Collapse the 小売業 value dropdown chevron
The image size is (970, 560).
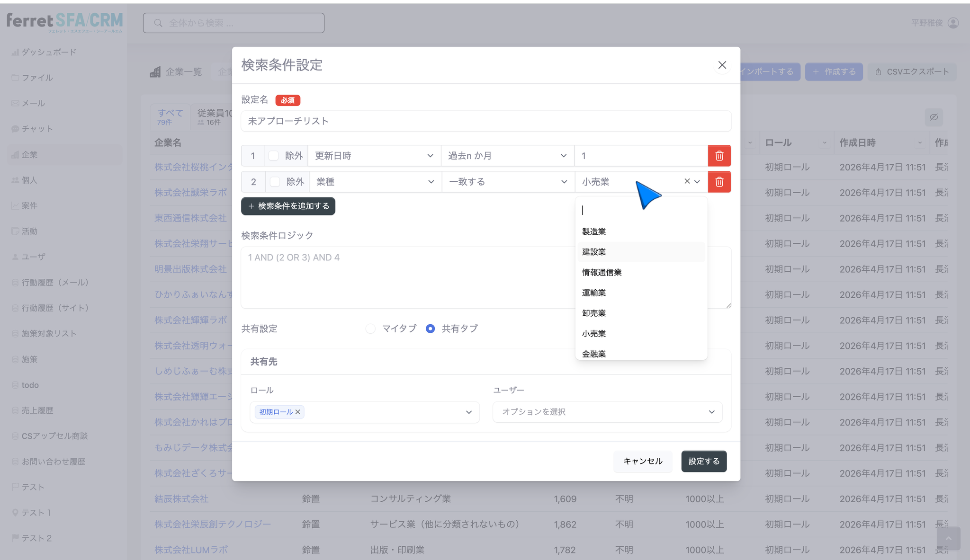[697, 181]
